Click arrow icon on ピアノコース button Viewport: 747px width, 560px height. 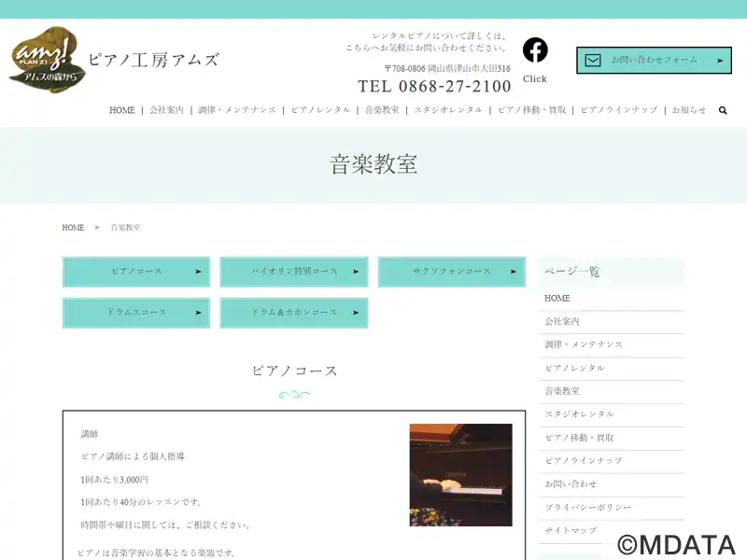[x=198, y=272]
